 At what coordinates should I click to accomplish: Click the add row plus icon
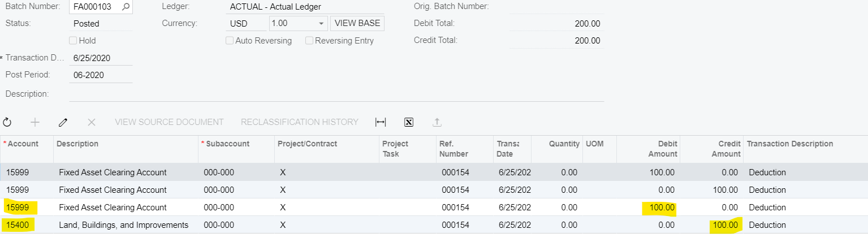pyautogui.click(x=35, y=122)
